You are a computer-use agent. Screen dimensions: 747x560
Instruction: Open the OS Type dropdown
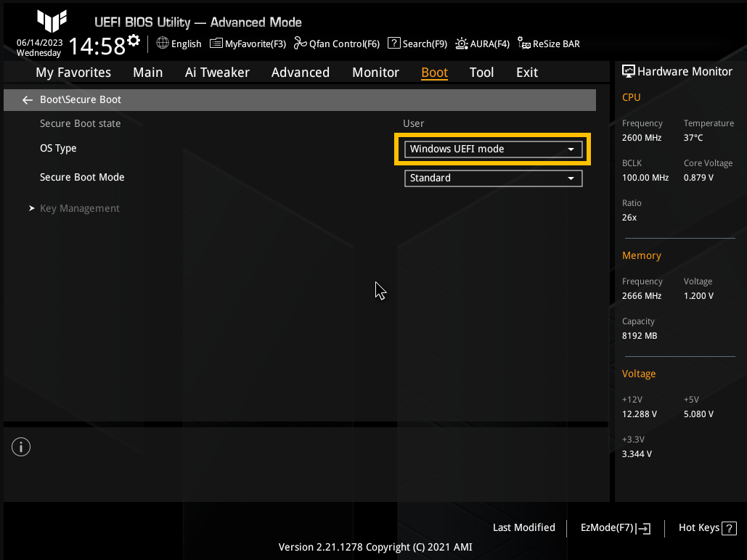[x=493, y=149]
